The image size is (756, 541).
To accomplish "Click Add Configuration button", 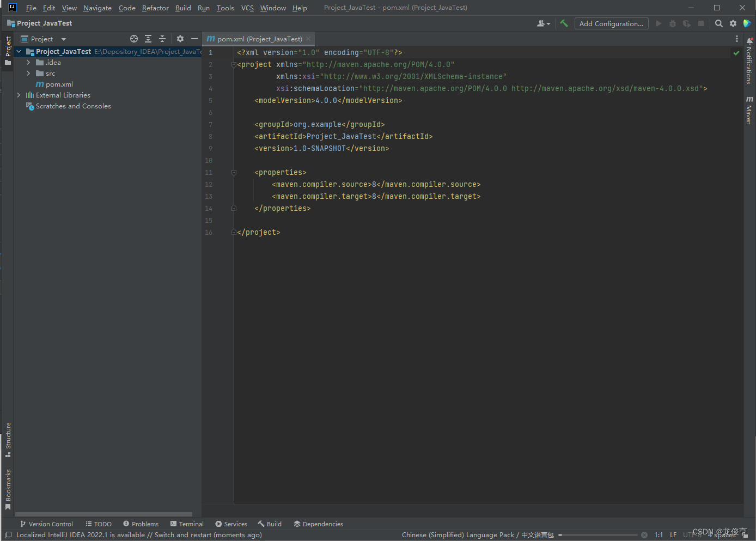I will click(611, 23).
